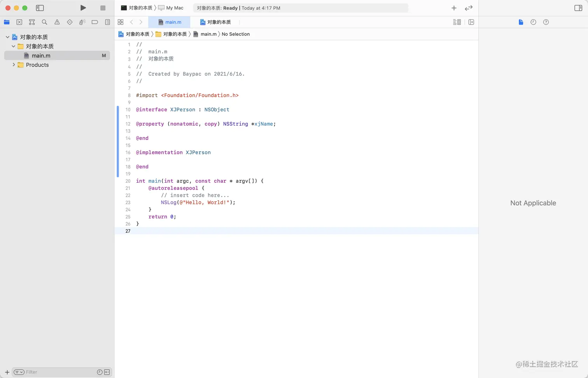Open the No Selection jump bar menu
The width and height of the screenshot is (588, 378).
[x=236, y=34]
